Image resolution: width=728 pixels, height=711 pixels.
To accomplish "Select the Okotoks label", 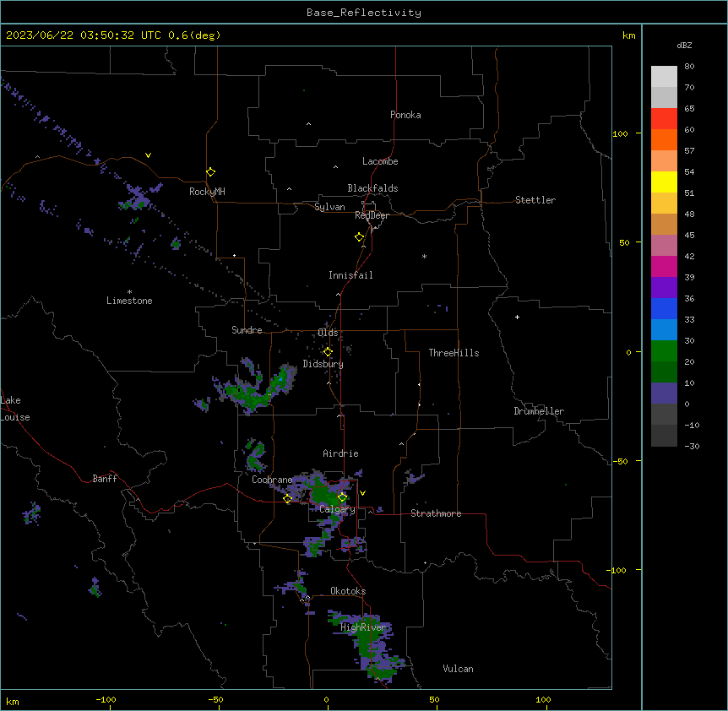I will tap(348, 591).
